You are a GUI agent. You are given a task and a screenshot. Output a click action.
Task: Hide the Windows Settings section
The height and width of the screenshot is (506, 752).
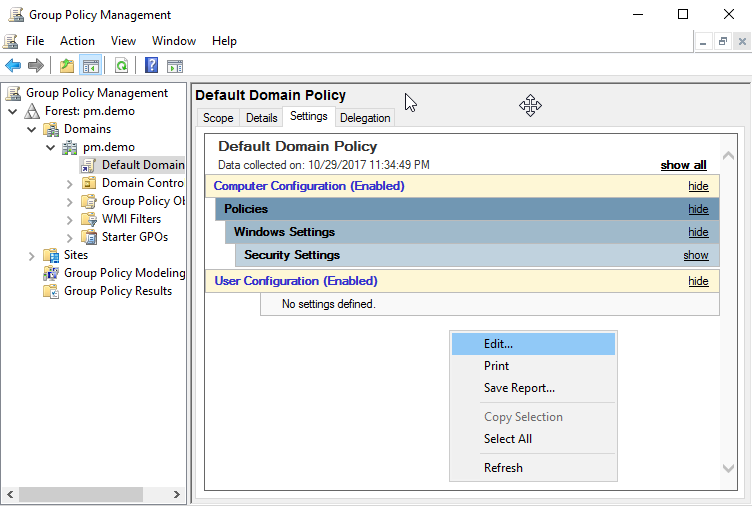[x=698, y=232]
